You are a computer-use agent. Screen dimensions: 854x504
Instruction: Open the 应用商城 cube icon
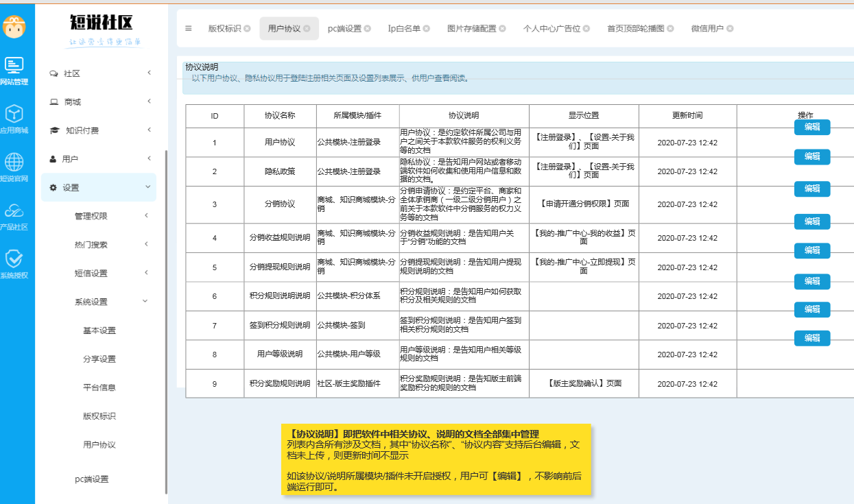point(14,114)
